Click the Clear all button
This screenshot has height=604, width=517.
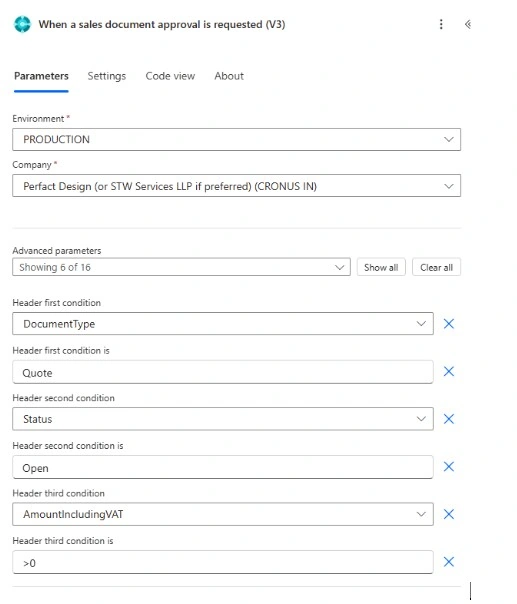(436, 267)
